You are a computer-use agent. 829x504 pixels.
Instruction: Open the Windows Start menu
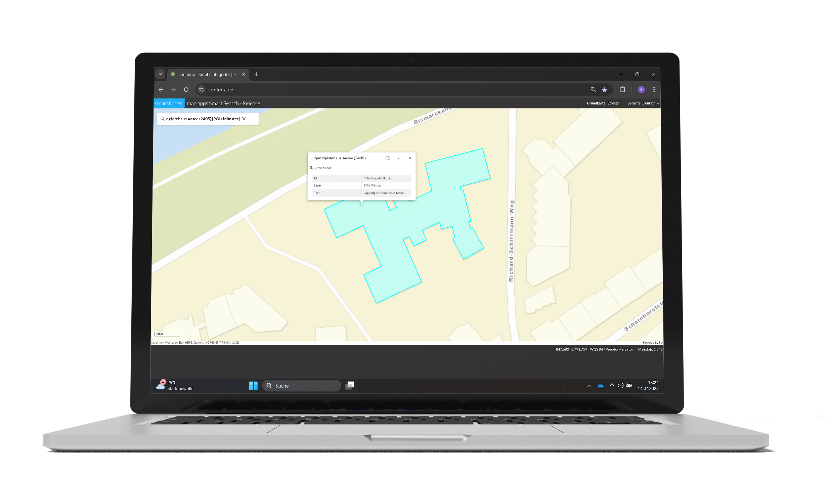click(x=253, y=386)
